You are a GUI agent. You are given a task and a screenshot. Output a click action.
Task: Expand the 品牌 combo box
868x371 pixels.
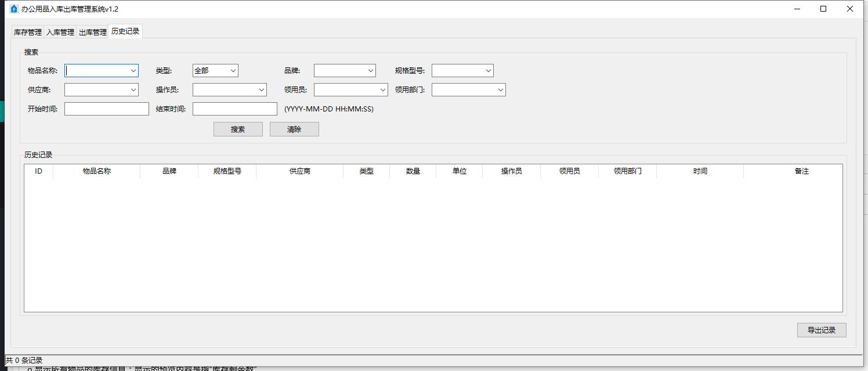[370, 71]
